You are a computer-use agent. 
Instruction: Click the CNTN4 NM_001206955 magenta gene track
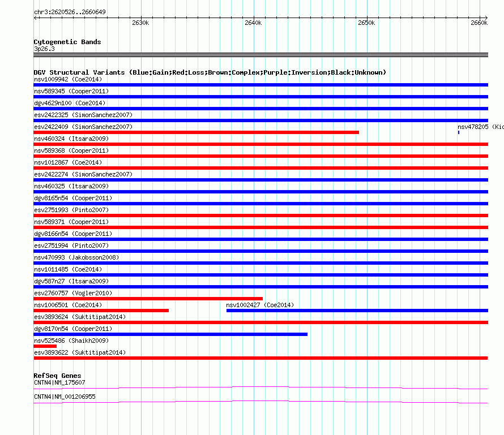click(x=260, y=402)
